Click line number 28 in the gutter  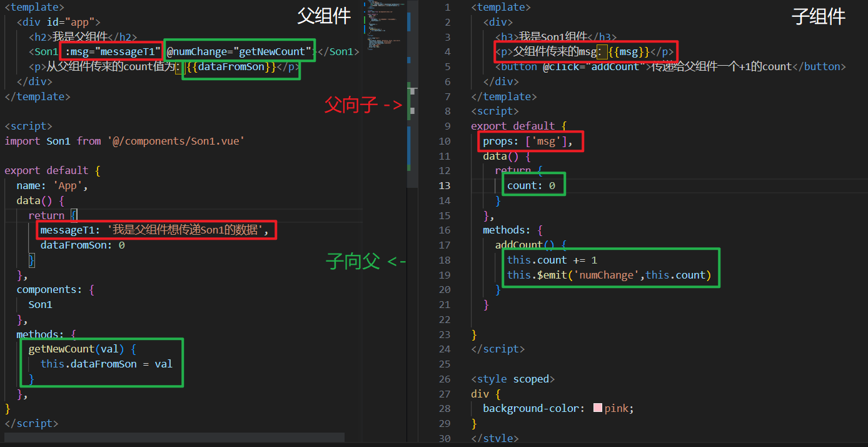tap(444, 408)
